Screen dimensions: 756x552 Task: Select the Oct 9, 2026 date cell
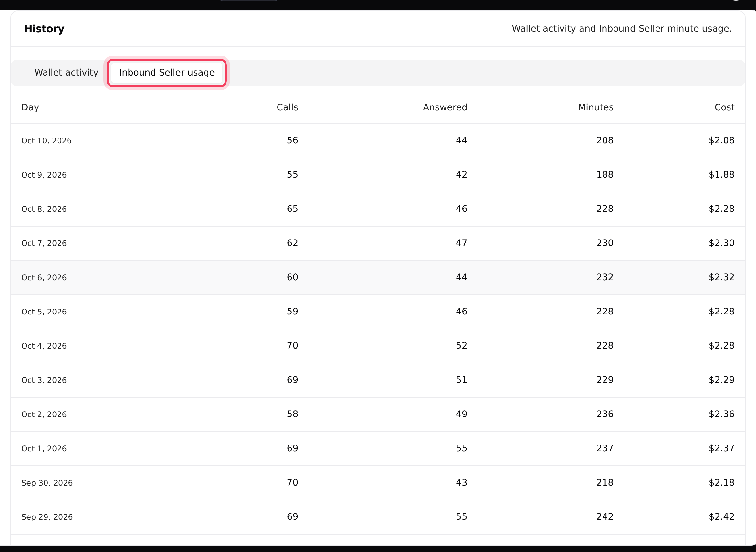click(x=44, y=175)
